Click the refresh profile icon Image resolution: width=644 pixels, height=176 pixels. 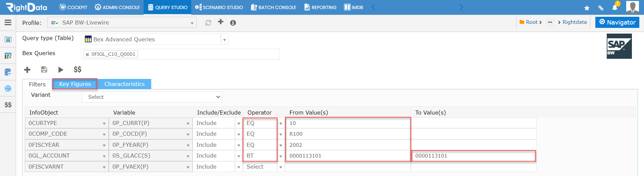point(208,23)
